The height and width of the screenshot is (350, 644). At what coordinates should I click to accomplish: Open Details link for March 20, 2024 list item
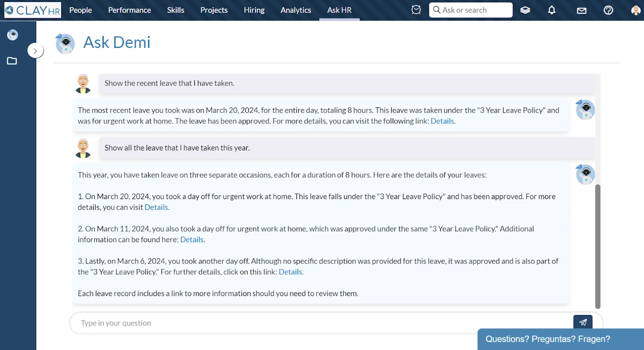coord(156,207)
